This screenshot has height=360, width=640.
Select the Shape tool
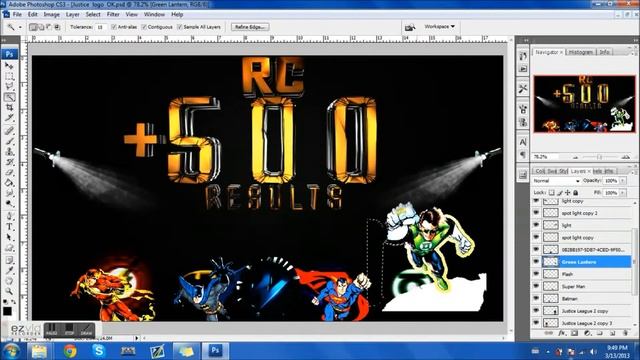(9, 248)
